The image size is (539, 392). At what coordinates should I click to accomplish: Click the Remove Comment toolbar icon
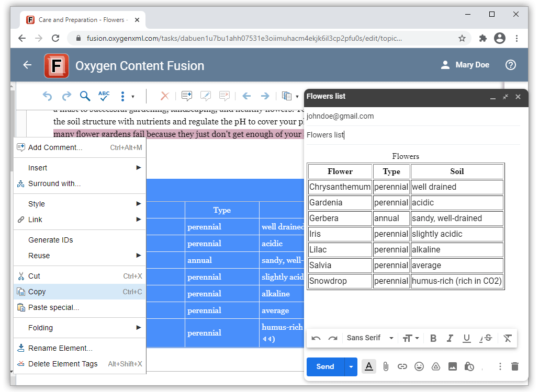[x=224, y=96]
